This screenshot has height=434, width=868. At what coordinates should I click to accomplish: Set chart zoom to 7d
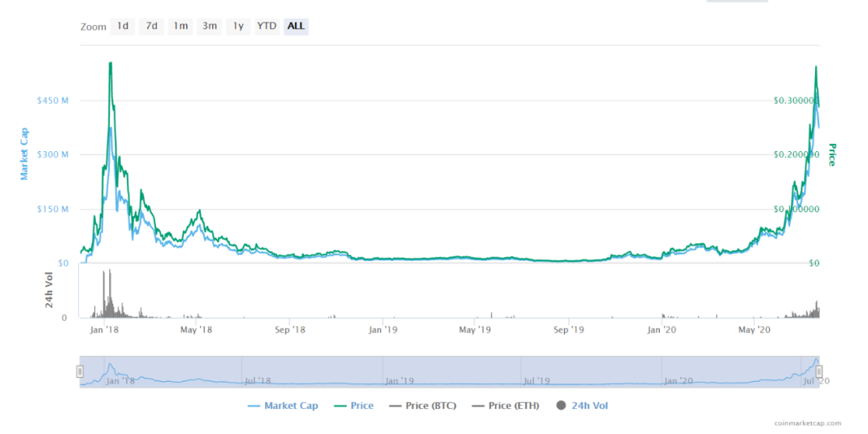(x=151, y=26)
